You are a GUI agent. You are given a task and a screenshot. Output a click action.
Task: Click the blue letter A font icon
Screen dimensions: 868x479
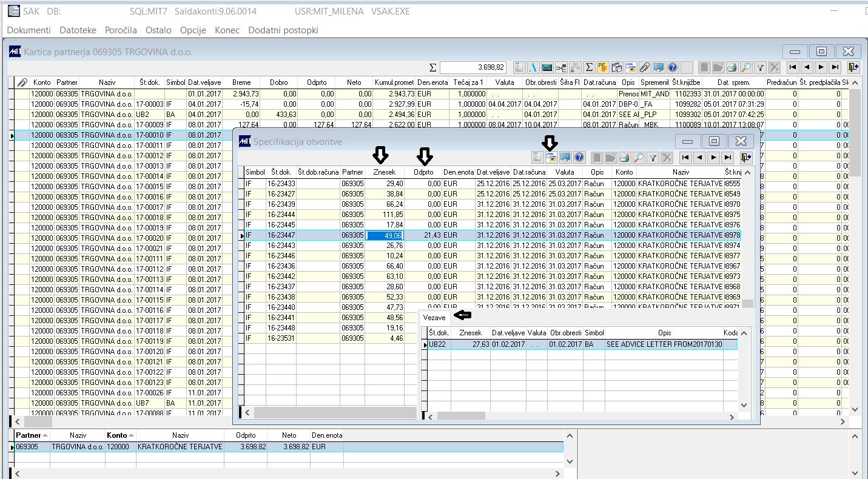click(x=533, y=67)
